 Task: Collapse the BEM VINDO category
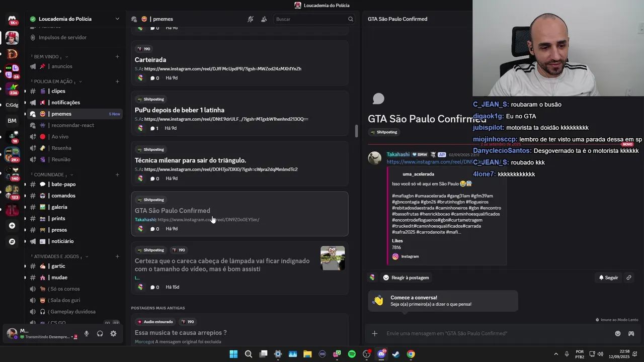[50, 57]
